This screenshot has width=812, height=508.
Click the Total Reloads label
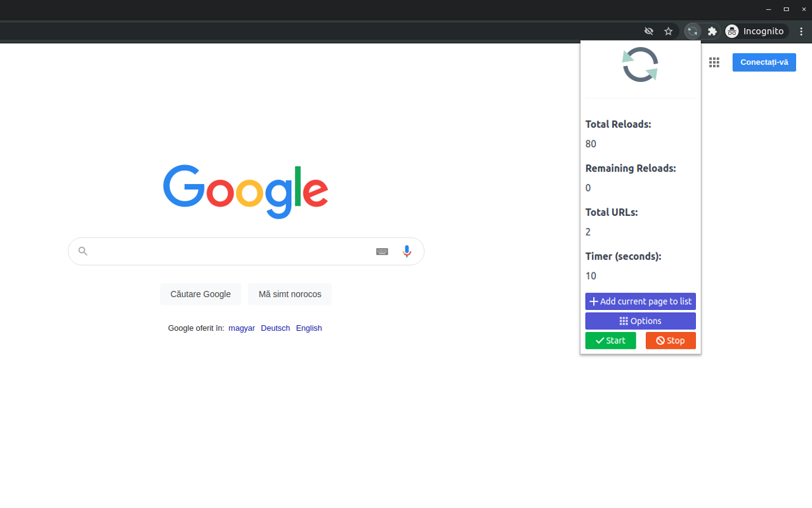[x=619, y=124]
